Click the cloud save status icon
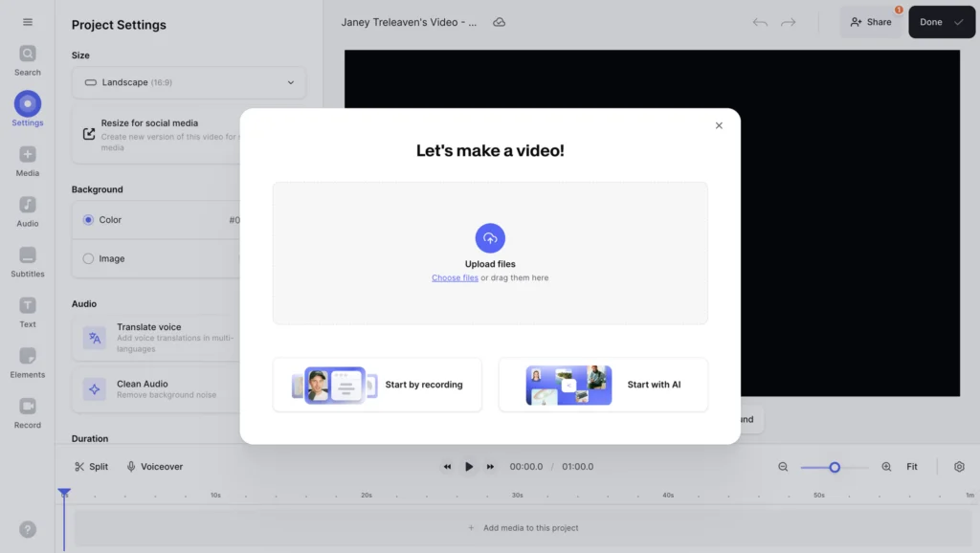 coord(499,22)
